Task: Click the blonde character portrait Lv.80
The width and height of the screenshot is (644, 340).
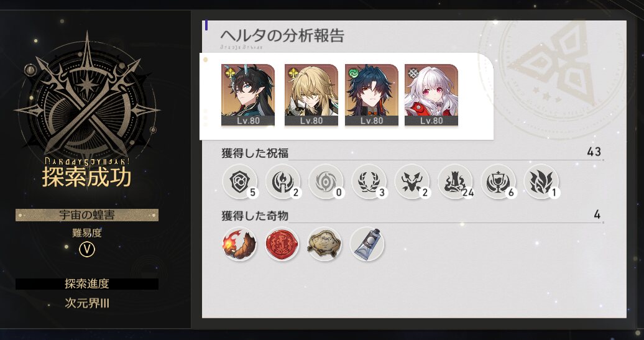Action: (311, 95)
